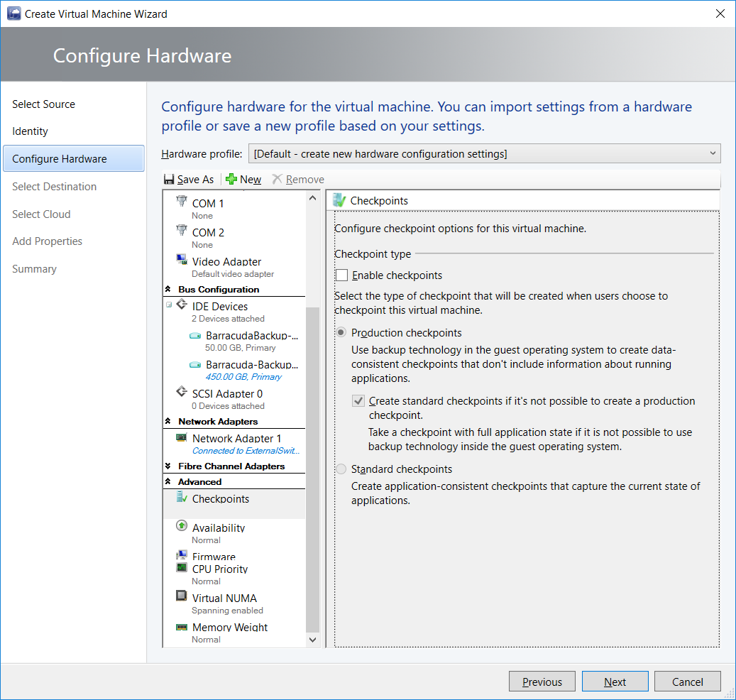The width and height of the screenshot is (736, 700).
Task: Select Standard checkpoints radio button
Action: click(x=341, y=469)
